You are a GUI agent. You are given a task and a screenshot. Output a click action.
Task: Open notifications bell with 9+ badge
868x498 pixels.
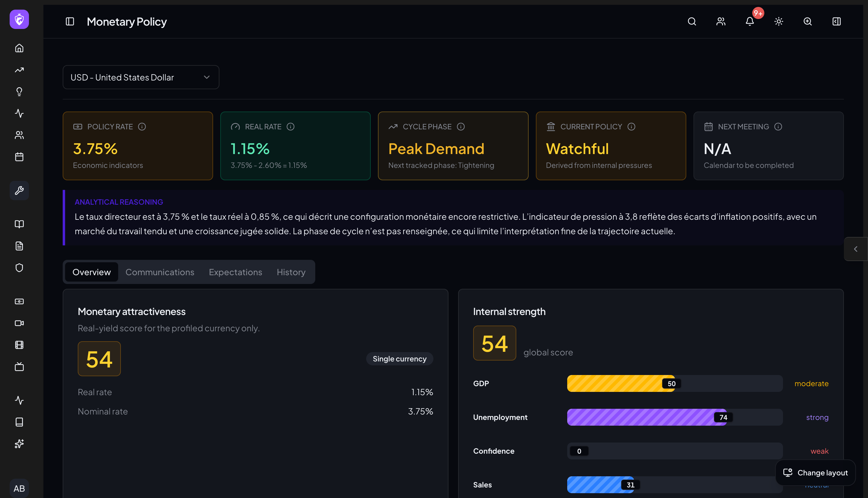750,21
